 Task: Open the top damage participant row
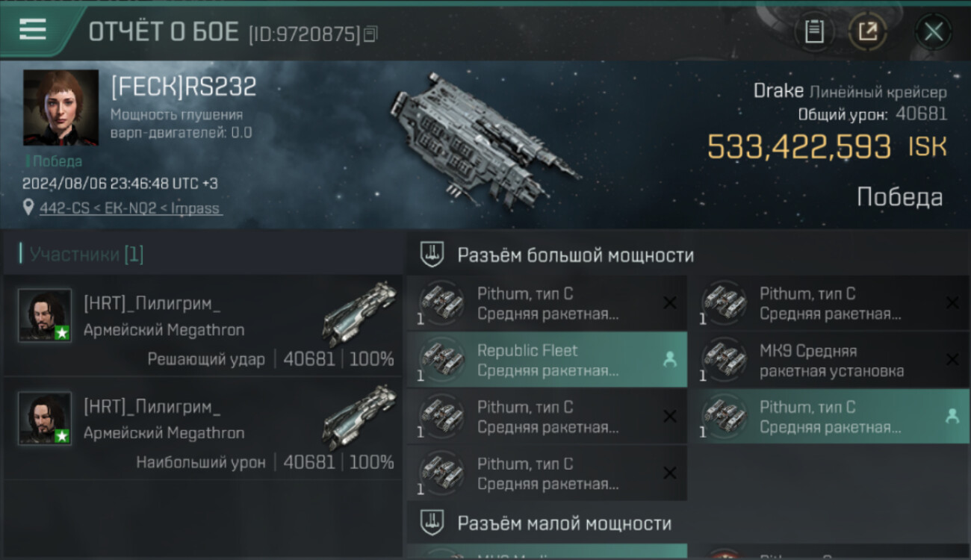point(203,428)
